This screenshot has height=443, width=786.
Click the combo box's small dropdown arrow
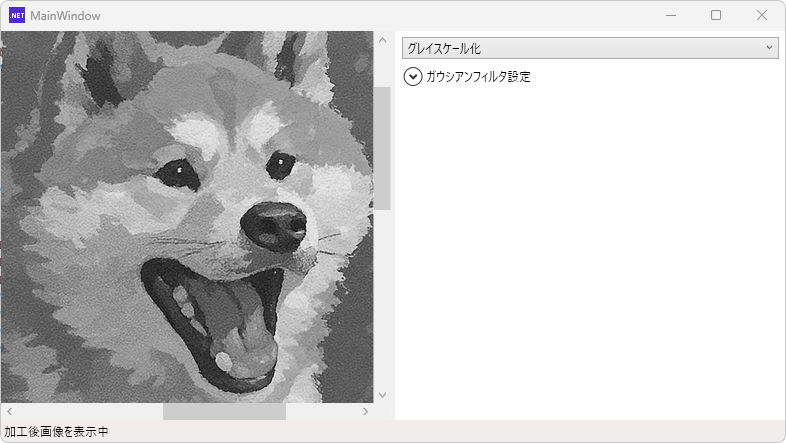coord(769,48)
